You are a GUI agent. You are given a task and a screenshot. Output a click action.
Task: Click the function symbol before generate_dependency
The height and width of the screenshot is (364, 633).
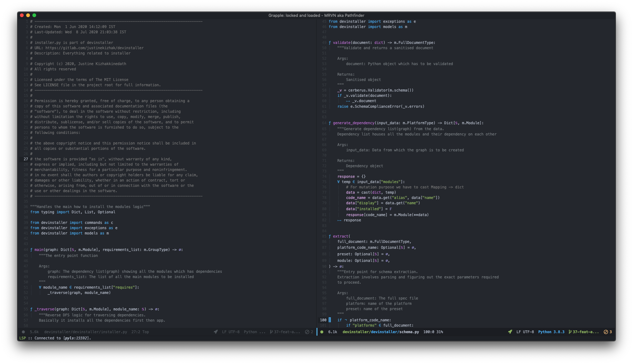(330, 123)
